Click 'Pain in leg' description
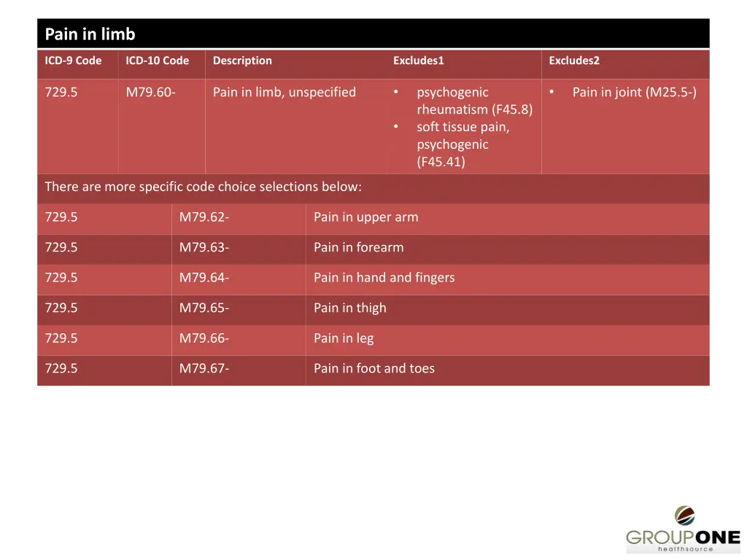The width and height of the screenshot is (747, 560). click(344, 338)
